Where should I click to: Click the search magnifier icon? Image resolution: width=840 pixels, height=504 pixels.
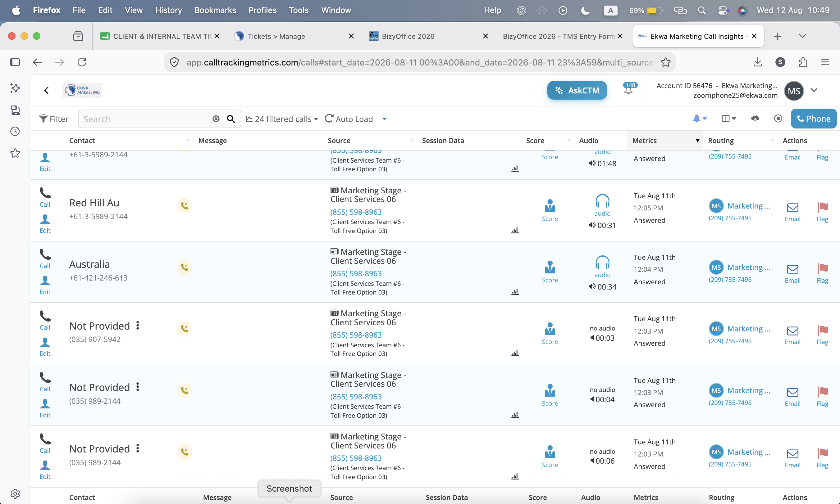tap(231, 119)
